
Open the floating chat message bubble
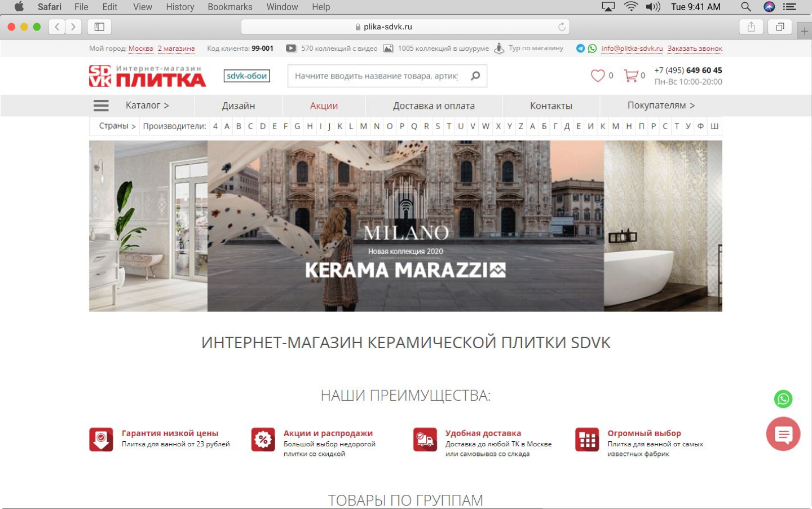tap(783, 434)
